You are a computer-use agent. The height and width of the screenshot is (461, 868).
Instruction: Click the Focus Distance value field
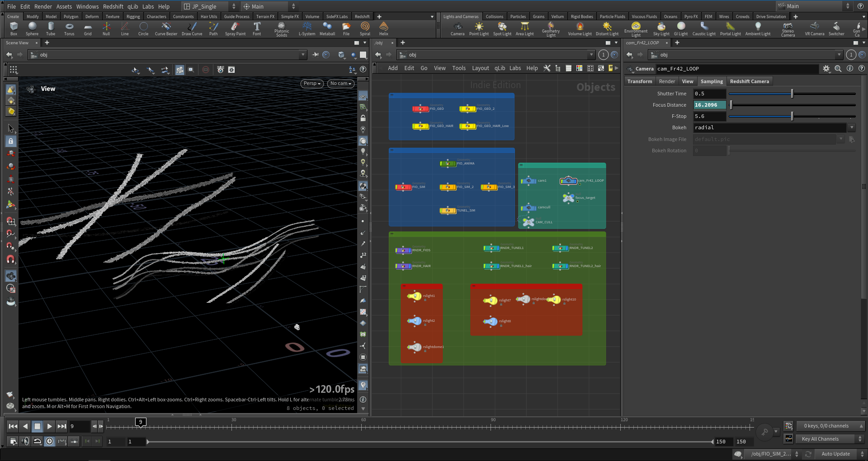pos(709,105)
